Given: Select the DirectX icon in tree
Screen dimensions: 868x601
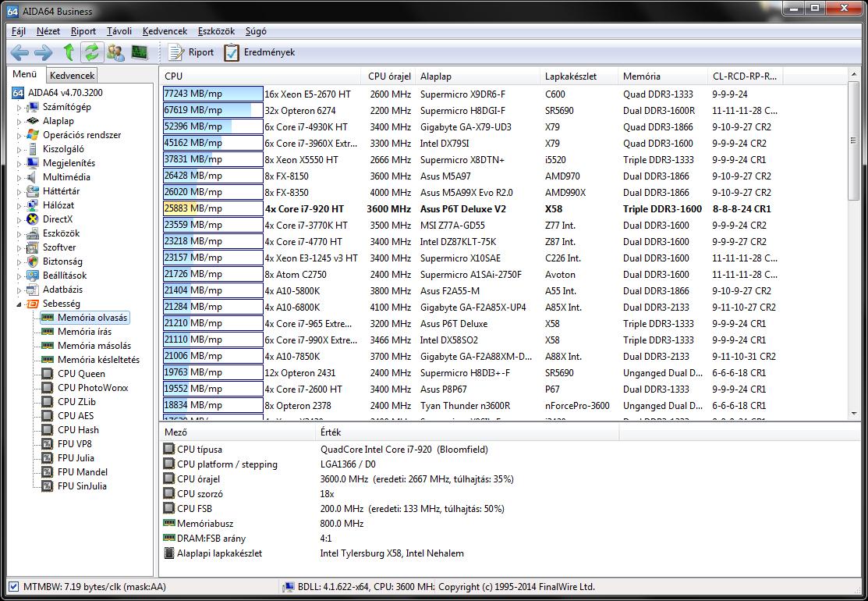Looking at the screenshot, I should pyautogui.click(x=34, y=219).
